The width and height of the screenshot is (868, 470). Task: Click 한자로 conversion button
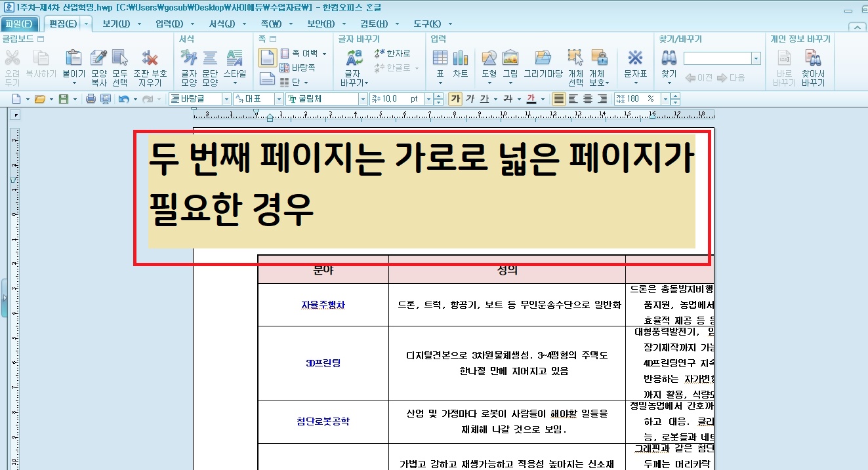pos(392,53)
